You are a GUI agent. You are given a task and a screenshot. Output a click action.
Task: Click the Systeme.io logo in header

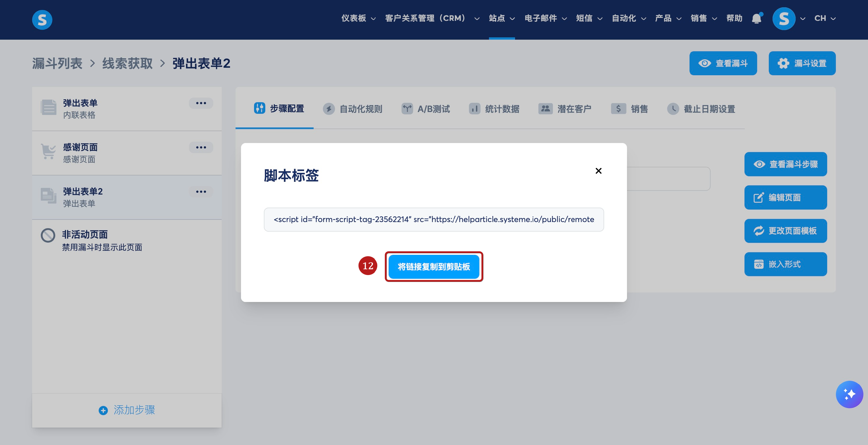point(42,20)
